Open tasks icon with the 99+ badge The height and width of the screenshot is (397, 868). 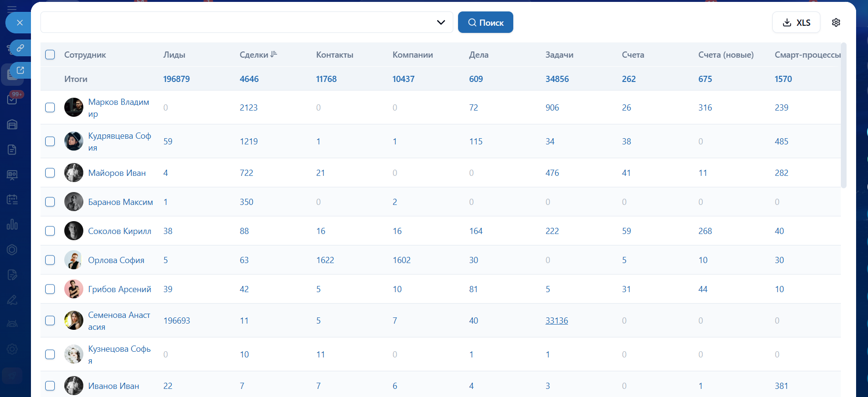12,99
